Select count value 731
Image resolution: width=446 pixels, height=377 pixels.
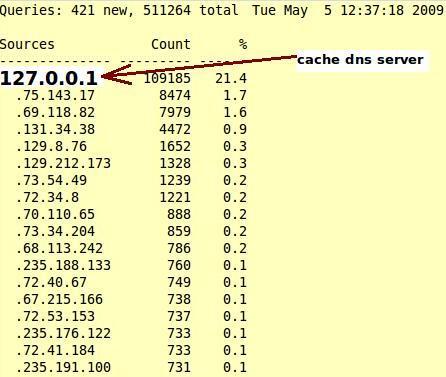179,368
